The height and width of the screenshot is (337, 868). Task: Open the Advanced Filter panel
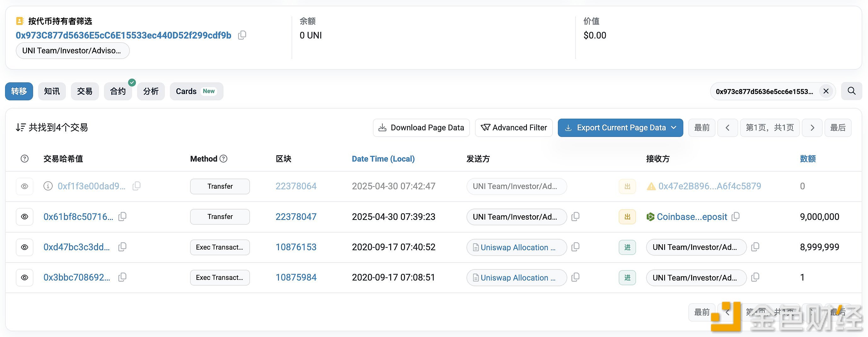(513, 127)
